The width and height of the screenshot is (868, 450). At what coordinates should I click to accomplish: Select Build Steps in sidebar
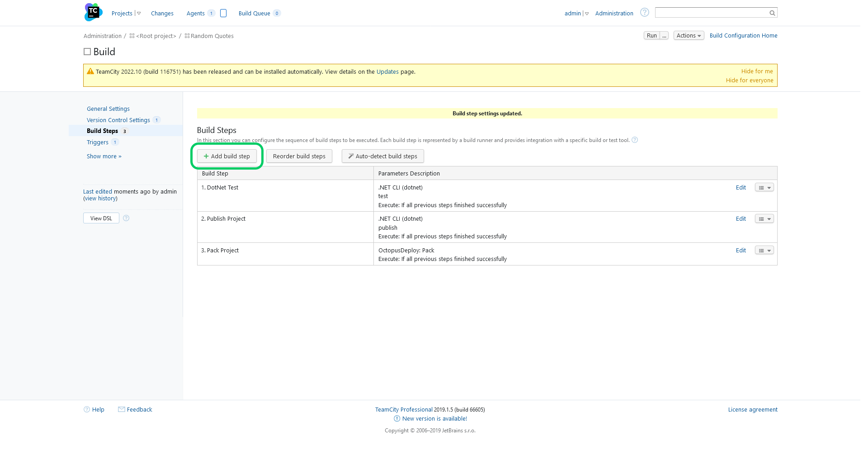point(102,131)
